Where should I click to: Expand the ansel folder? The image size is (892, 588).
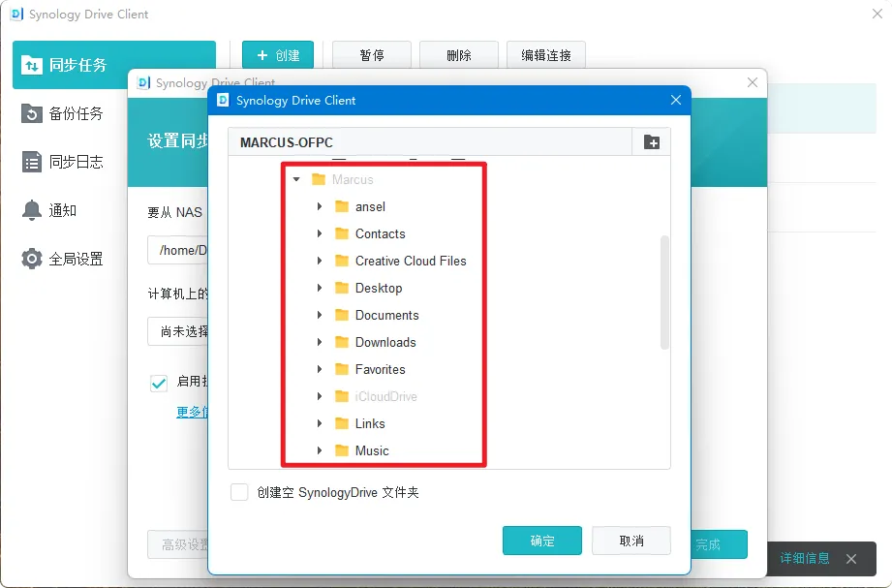click(x=320, y=206)
